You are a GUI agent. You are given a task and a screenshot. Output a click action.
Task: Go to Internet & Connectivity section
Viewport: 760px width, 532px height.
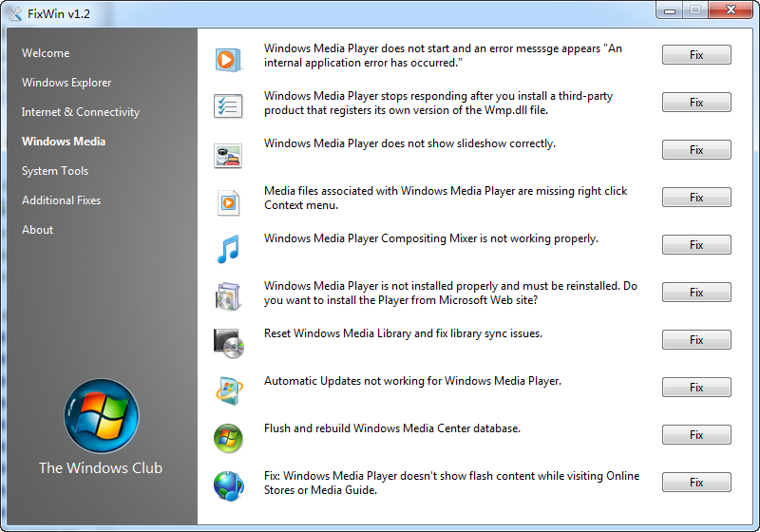(x=81, y=112)
